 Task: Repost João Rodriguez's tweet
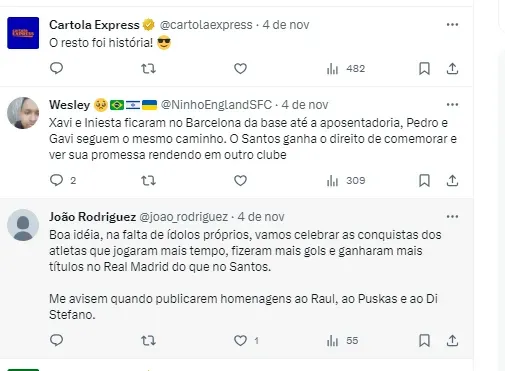click(148, 341)
